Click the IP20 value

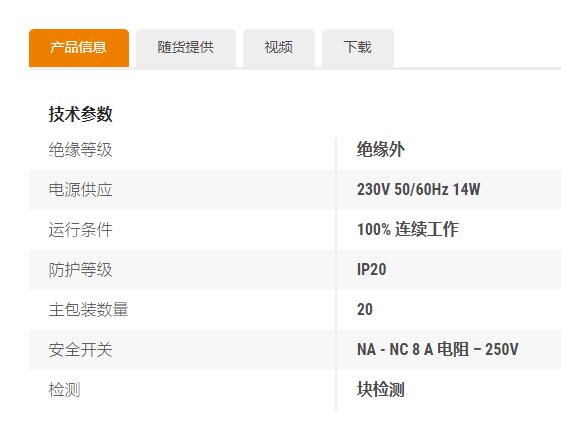pos(372,270)
